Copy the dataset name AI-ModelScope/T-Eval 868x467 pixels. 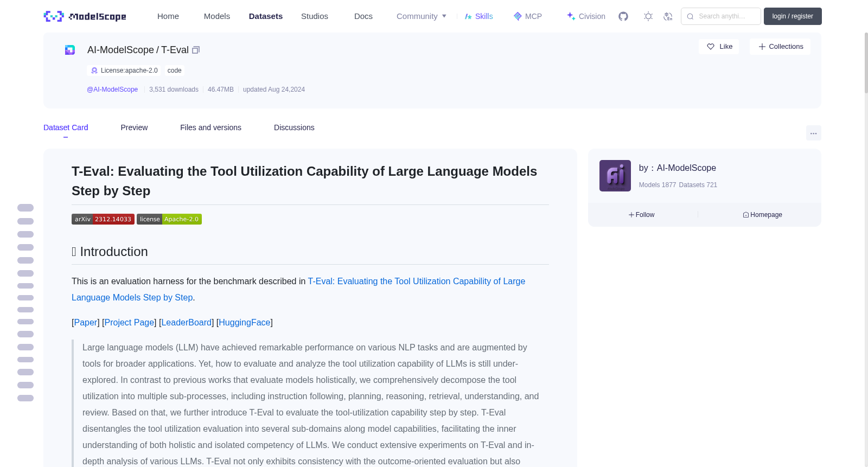point(196,50)
